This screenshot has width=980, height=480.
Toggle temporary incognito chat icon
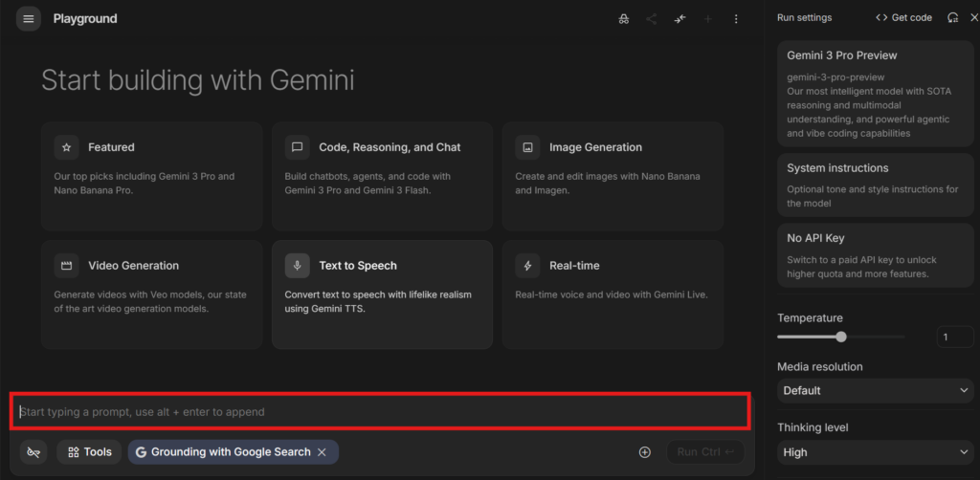coord(624,19)
